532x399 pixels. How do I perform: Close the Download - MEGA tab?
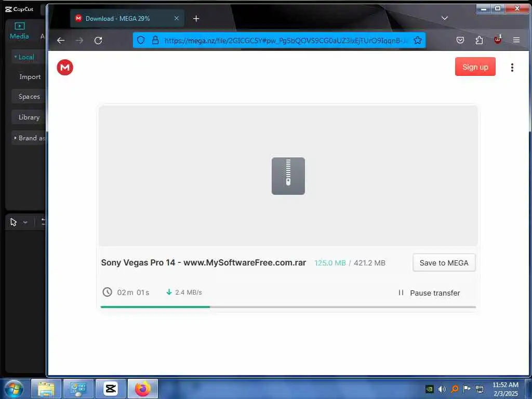point(177,18)
